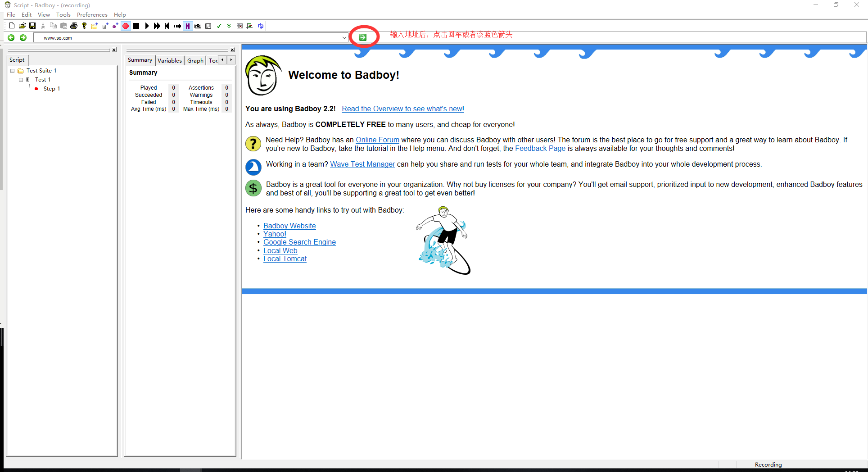This screenshot has width=868, height=472.
Task: Click the Recording status bar indicator
Action: pos(768,464)
